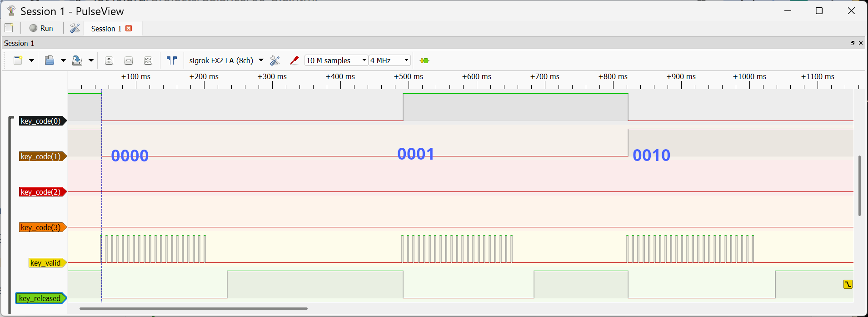Click the save file icon
The height and width of the screenshot is (317, 868).
(77, 60)
